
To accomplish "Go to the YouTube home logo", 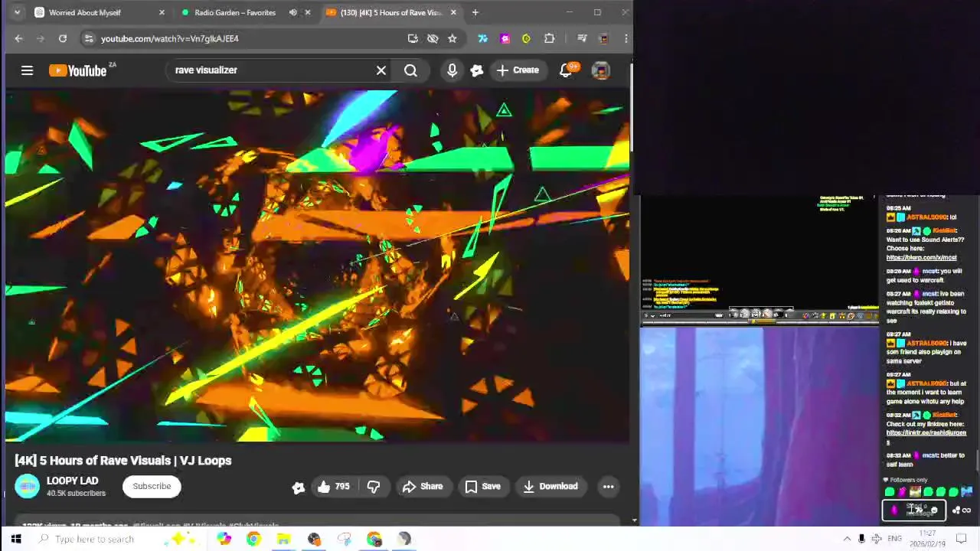I will [78, 70].
